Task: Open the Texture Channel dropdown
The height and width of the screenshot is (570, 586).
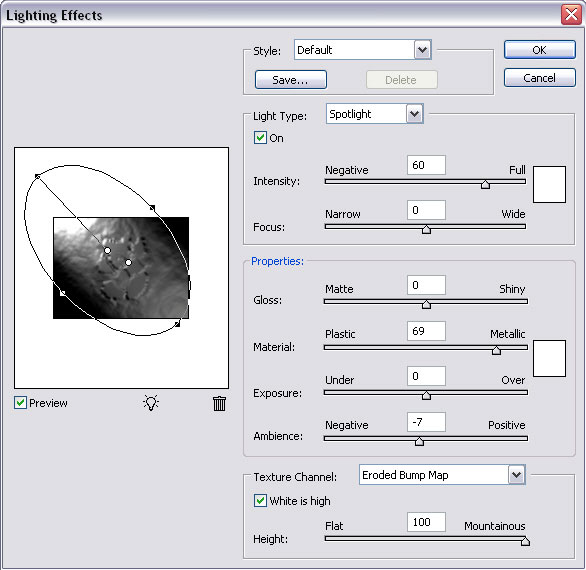Action: (516, 475)
